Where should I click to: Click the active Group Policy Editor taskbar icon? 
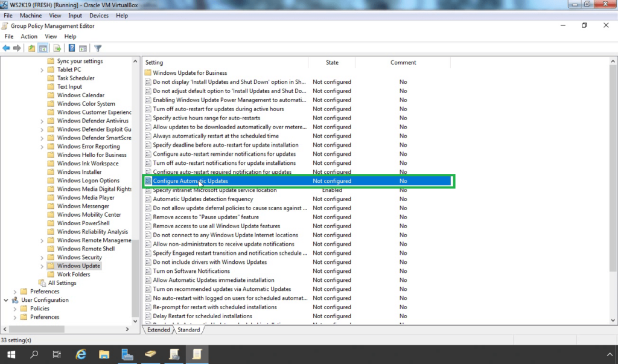197,354
